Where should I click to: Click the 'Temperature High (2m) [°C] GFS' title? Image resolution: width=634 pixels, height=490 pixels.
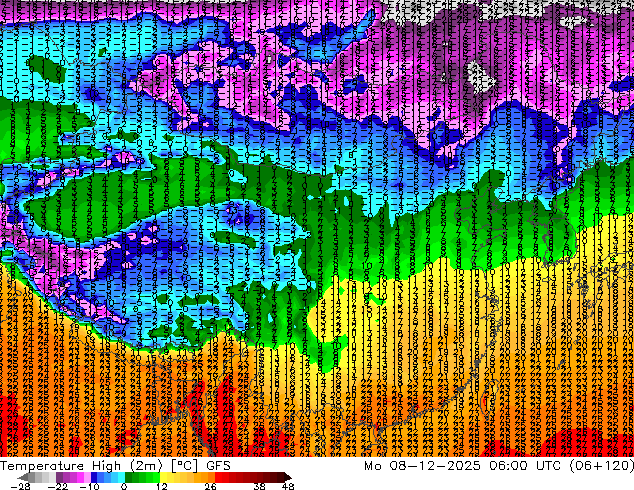click(x=115, y=466)
